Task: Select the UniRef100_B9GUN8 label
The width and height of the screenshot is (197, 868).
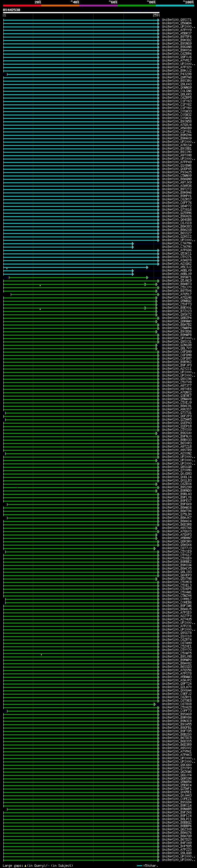Action: point(177,47)
